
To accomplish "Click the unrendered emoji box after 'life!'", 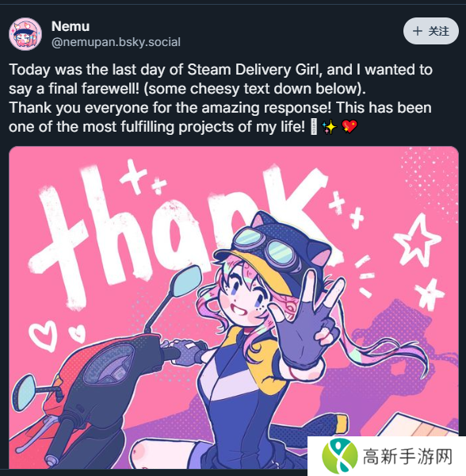I will tap(314, 127).
